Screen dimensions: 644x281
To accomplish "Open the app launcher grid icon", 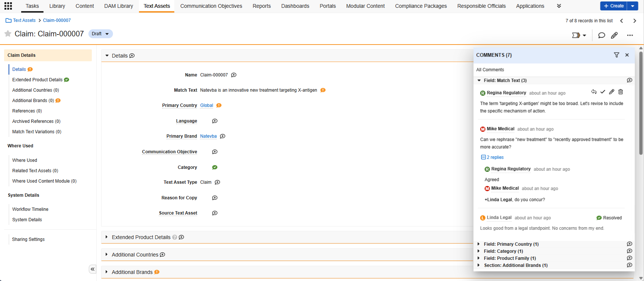I will [8, 6].
